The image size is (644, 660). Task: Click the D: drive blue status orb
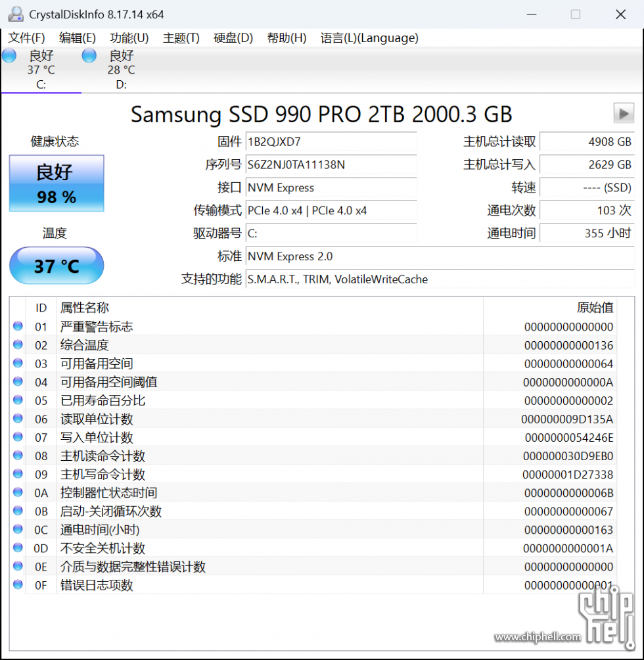pos(89,56)
